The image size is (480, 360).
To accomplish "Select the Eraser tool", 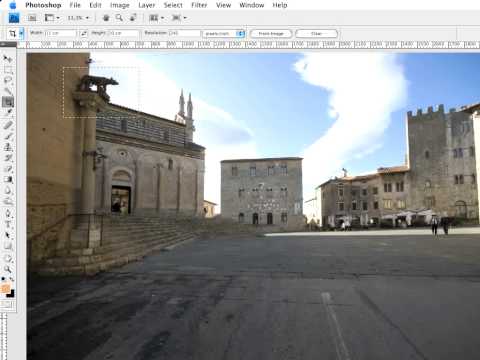I will point(8,169).
